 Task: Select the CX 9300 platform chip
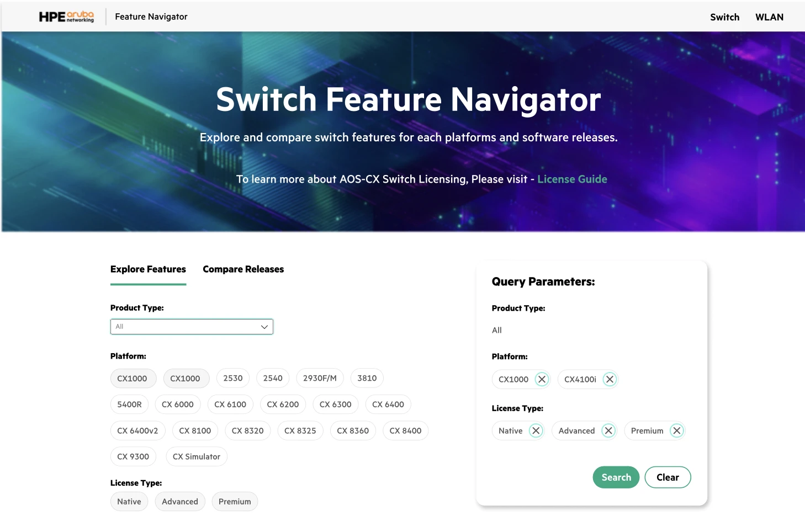(x=133, y=456)
